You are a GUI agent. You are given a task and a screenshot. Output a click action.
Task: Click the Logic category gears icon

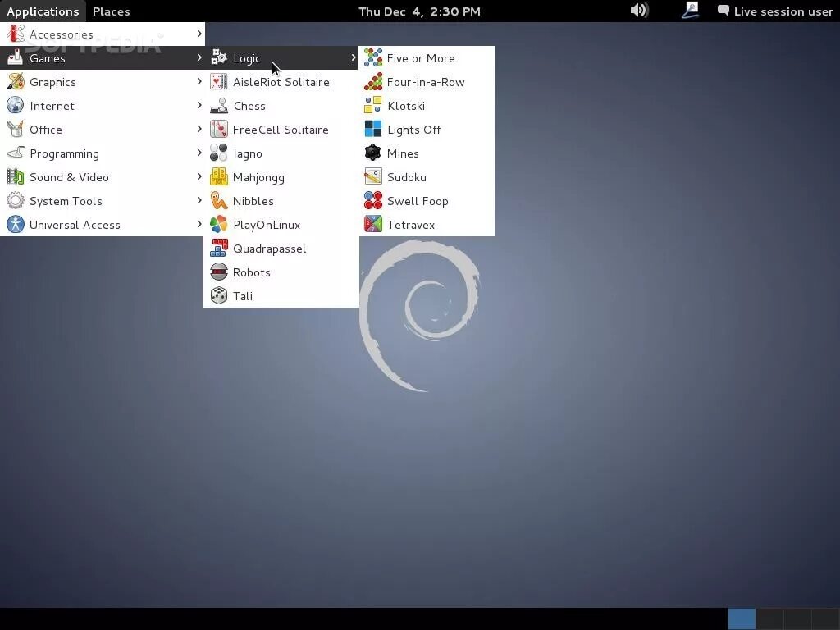tap(218, 57)
